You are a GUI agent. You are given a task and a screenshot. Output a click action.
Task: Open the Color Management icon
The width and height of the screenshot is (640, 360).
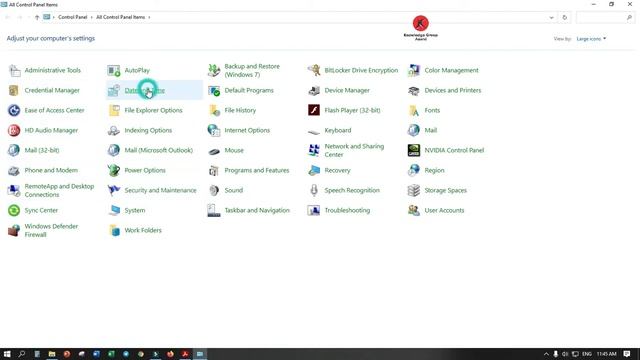(x=414, y=70)
